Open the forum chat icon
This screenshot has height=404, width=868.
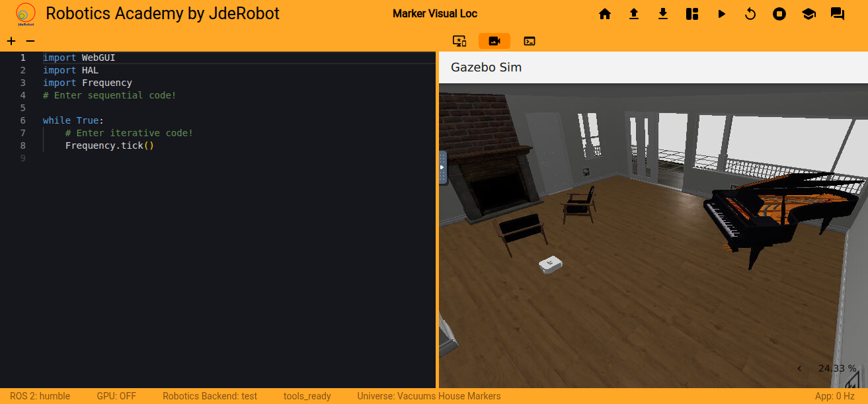838,14
